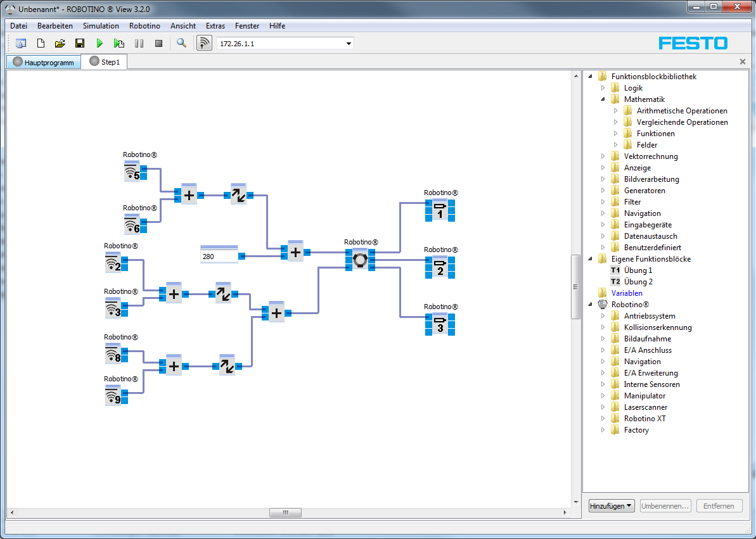Open the IP address dropdown 172.26.1.1

coord(285,44)
